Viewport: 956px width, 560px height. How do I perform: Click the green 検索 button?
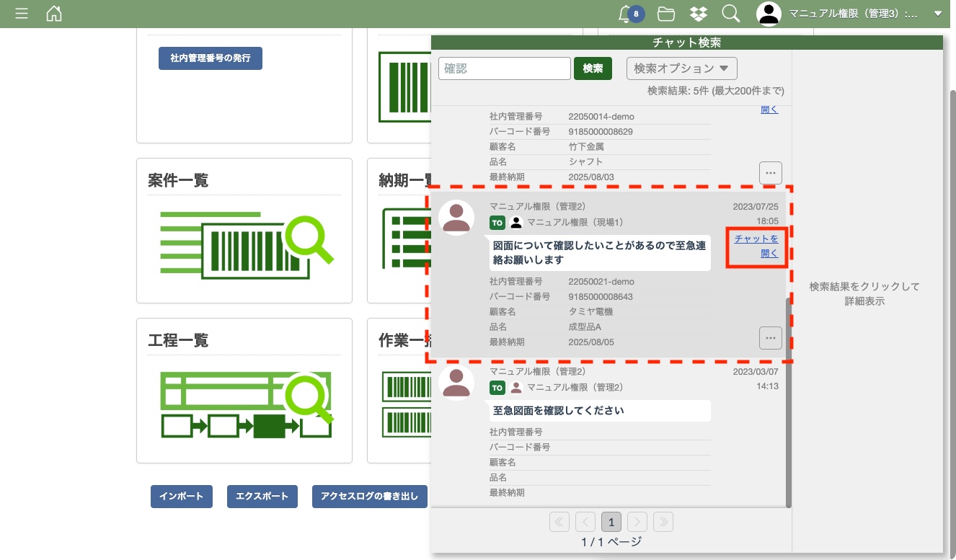593,68
